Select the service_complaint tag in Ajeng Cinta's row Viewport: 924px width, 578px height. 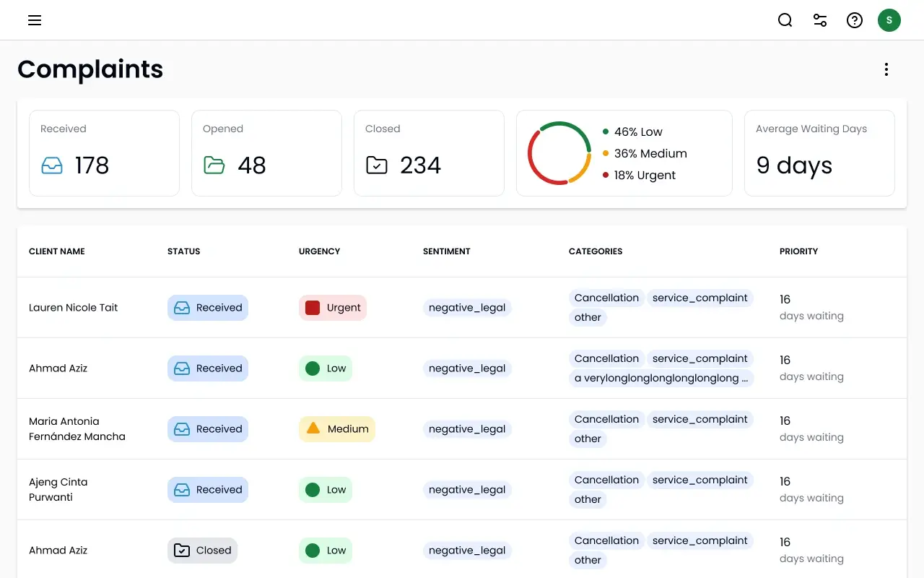700,480
